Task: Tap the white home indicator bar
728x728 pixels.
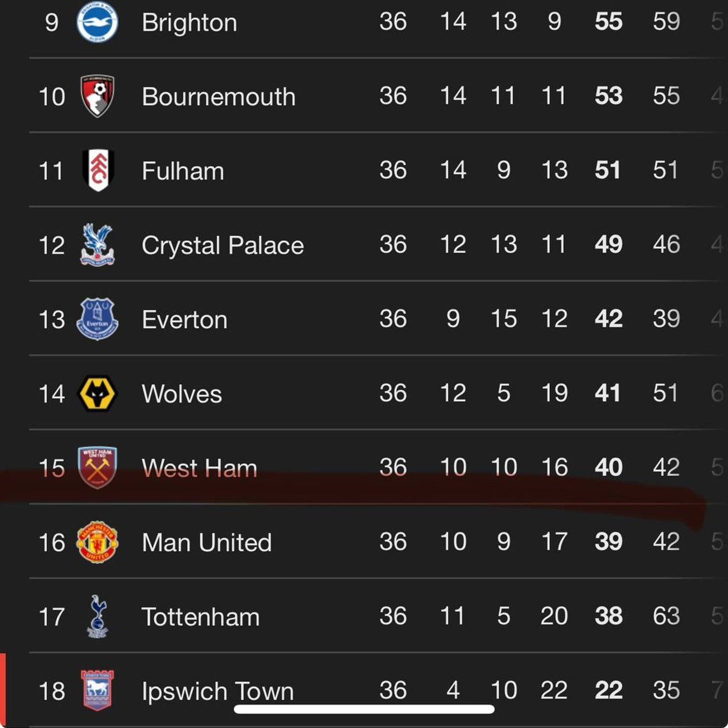Action: (x=364, y=709)
